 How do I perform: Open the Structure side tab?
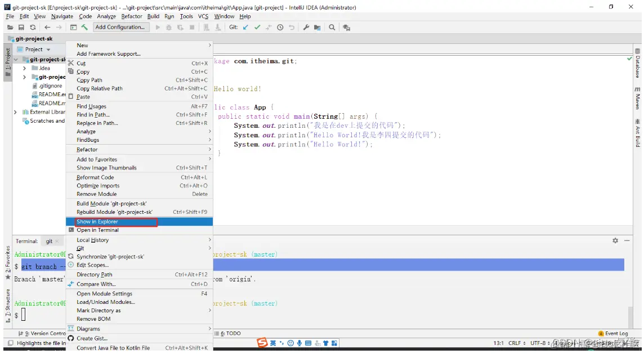click(x=8, y=306)
